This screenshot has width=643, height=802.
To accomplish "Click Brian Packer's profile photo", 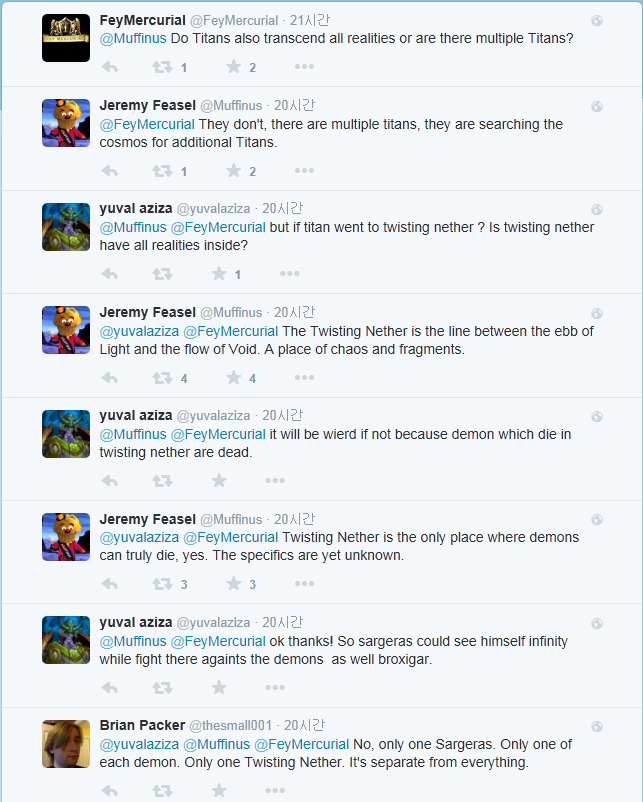I will (66, 743).
